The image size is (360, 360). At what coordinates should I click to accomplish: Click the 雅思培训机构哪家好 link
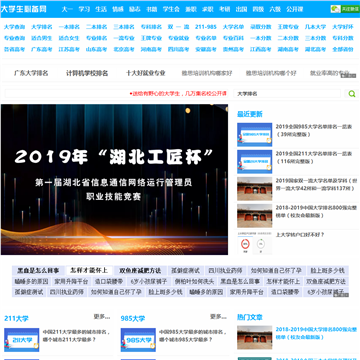click(207, 73)
